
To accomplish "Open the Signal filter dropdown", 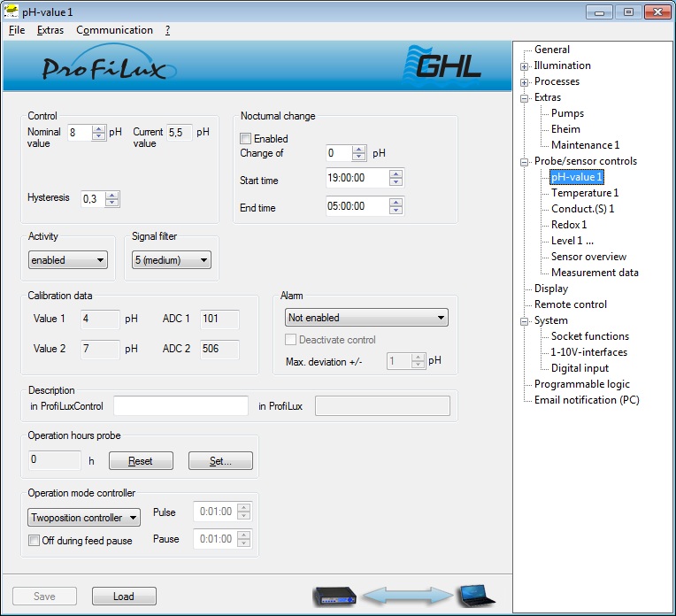I will click(171, 260).
